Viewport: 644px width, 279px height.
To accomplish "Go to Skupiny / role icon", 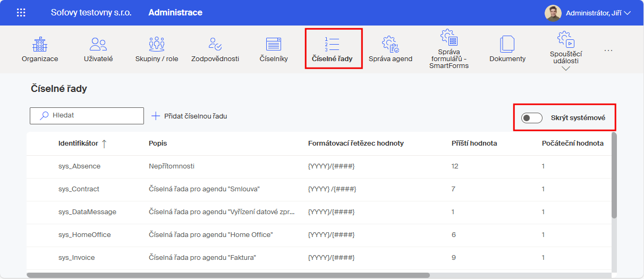I will (x=157, y=45).
